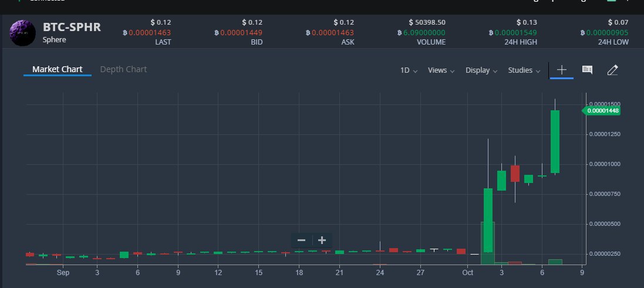This screenshot has height=288, width=644.
Task: Click the volume value 6.09000000
Action: click(x=424, y=33)
